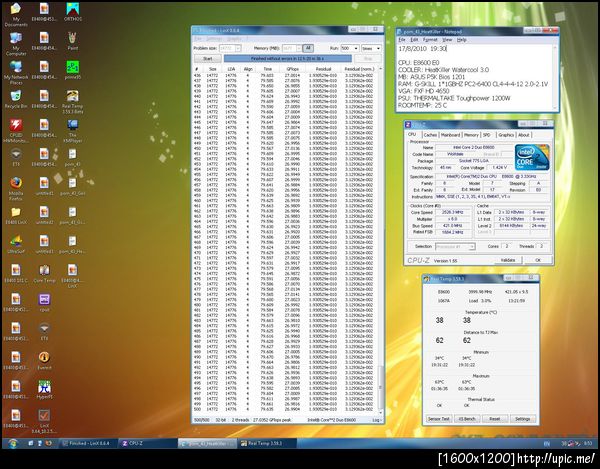Open the My Documents desktop icon

(x=16, y=13)
